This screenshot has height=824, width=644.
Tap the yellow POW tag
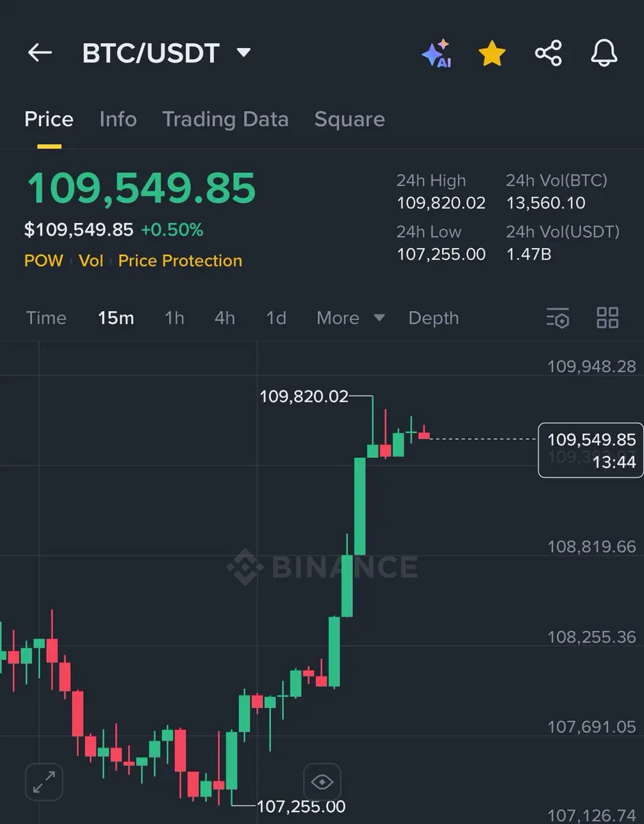coord(43,261)
